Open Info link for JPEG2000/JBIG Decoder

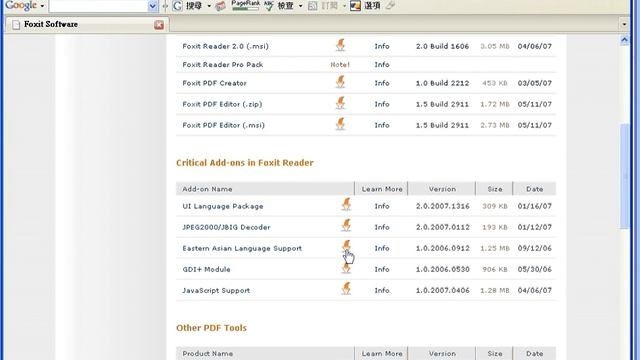(382, 227)
